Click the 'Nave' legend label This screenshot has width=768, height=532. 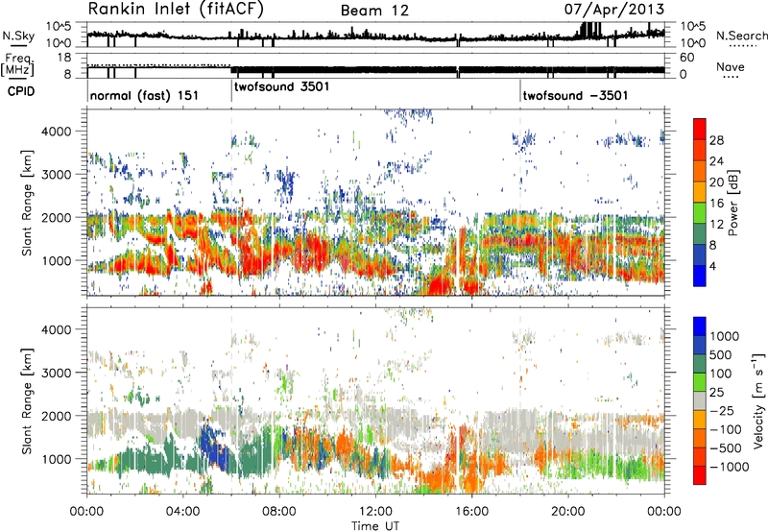[x=730, y=66]
